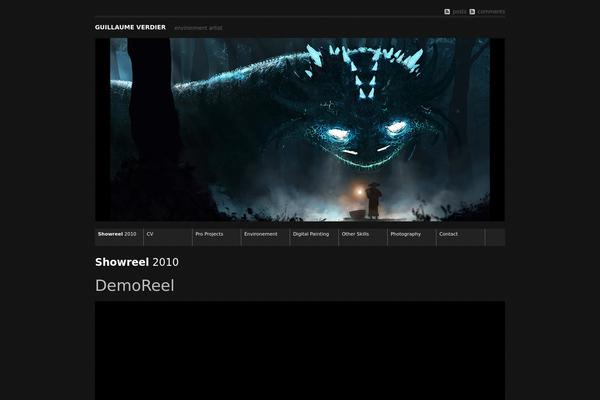
Task: Open the Contact menu item
Action: (460, 237)
